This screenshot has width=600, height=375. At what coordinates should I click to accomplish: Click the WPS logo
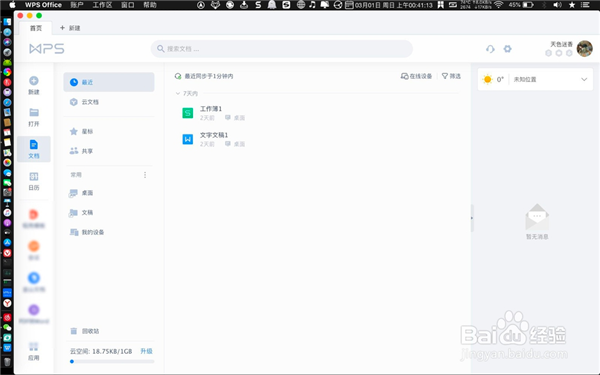tap(47, 49)
